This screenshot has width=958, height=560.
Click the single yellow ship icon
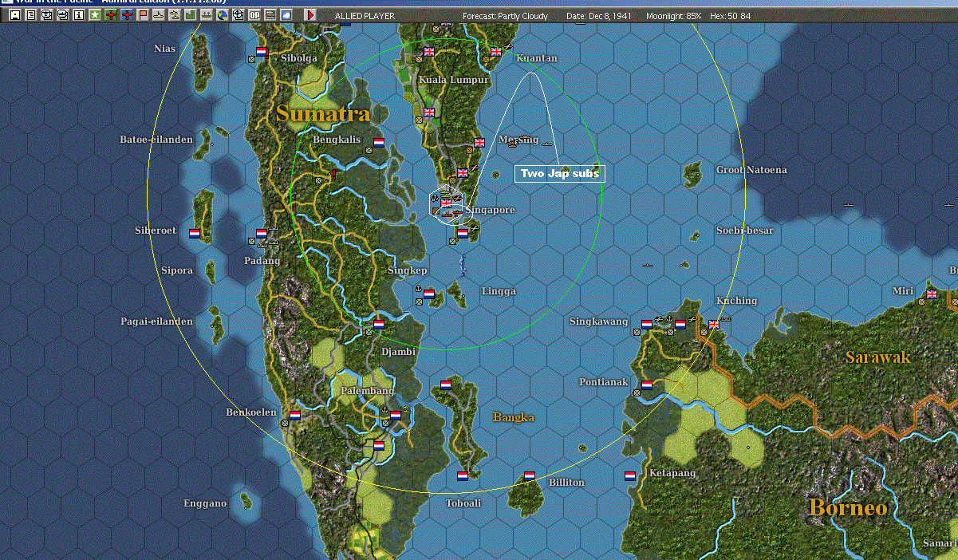(159, 15)
